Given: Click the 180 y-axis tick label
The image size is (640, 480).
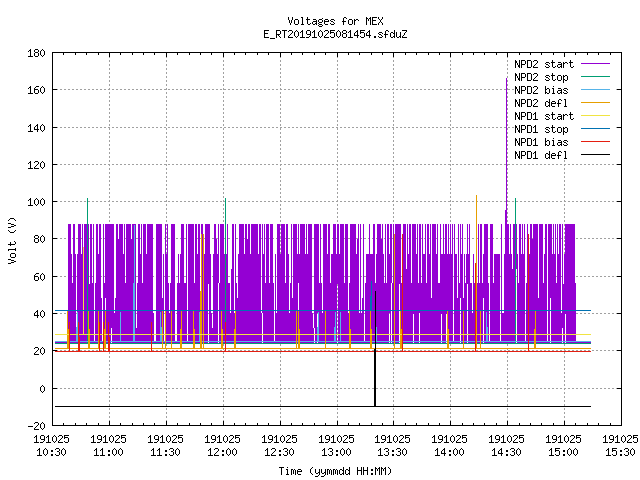Looking at the screenshot, I should click(36, 53).
